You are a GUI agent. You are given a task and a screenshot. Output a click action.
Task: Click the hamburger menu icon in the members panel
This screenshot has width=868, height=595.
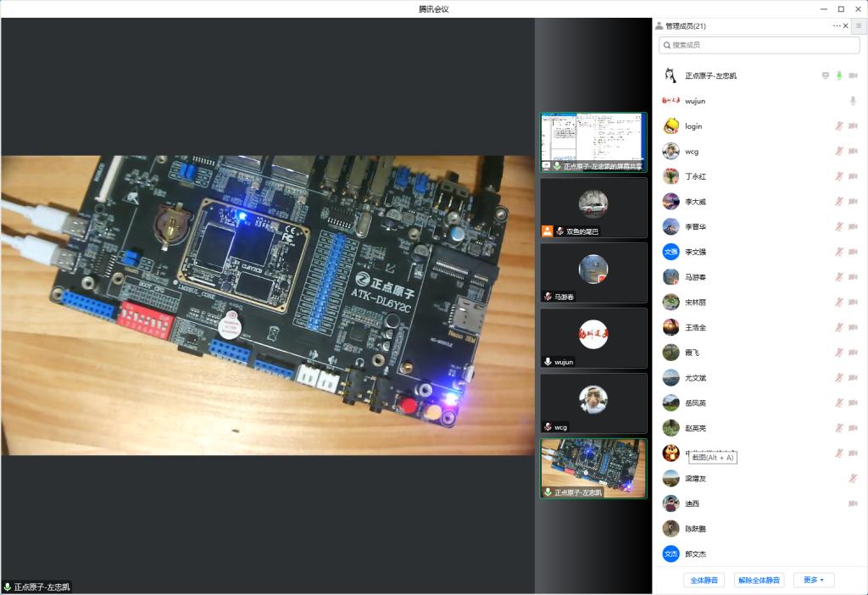[859, 26]
